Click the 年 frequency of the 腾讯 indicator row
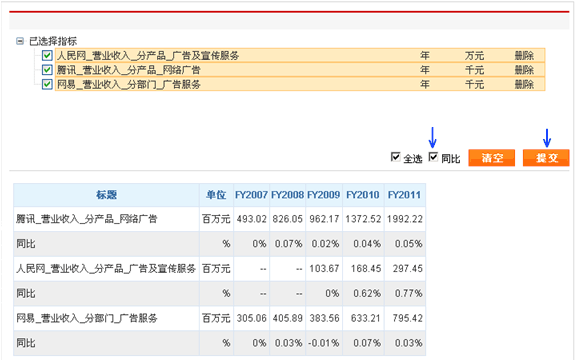 (425, 70)
